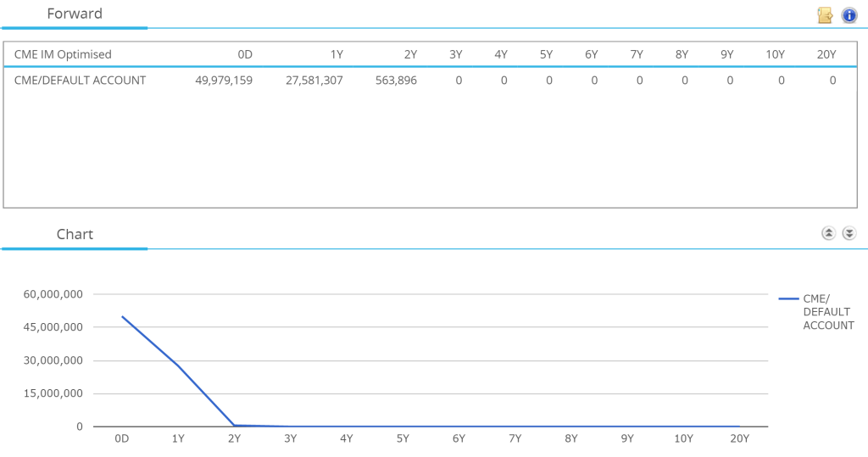
Task: Click the 0D column header in the table
Action: tap(245, 54)
